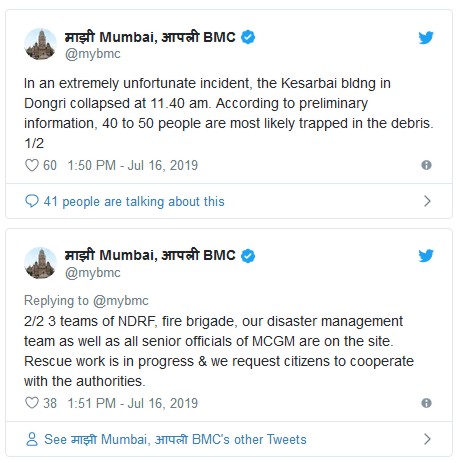Open BMC profile avatar on second tweet
The width and height of the screenshot is (463, 463).
(40, 263)
